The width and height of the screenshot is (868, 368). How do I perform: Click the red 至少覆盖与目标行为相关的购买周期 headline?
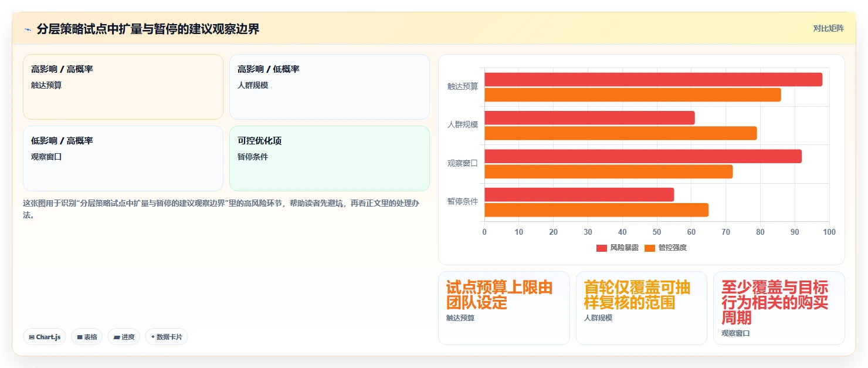point(775,303)
